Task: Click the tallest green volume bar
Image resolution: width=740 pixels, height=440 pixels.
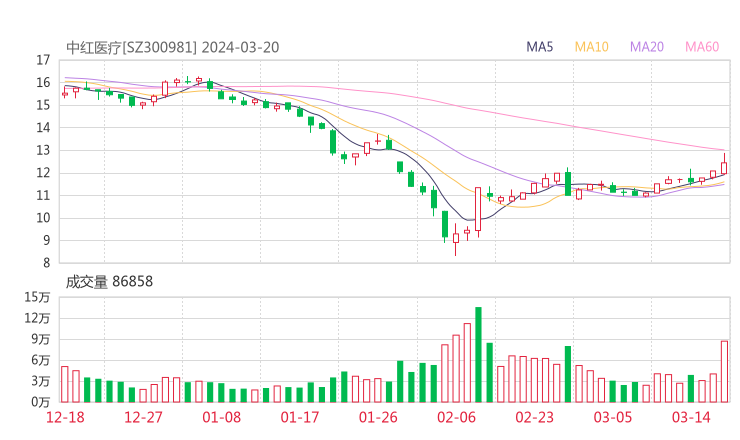Action: tap(478, 355)
